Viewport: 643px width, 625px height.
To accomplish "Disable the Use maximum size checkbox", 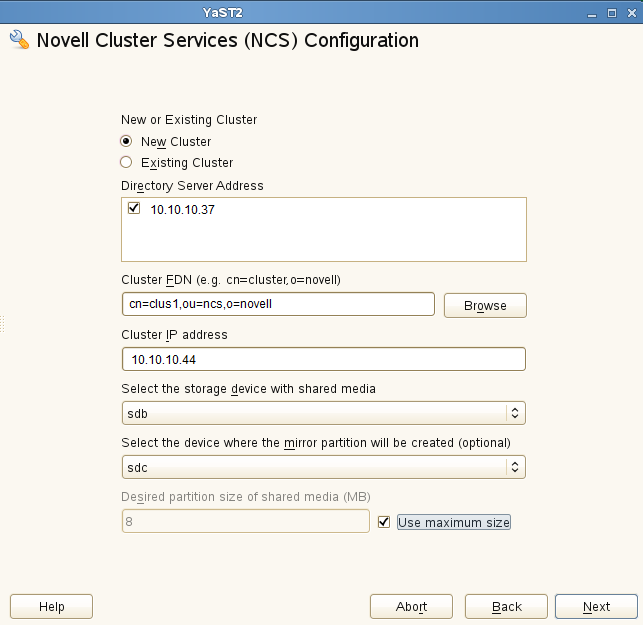I will point(384,522).
